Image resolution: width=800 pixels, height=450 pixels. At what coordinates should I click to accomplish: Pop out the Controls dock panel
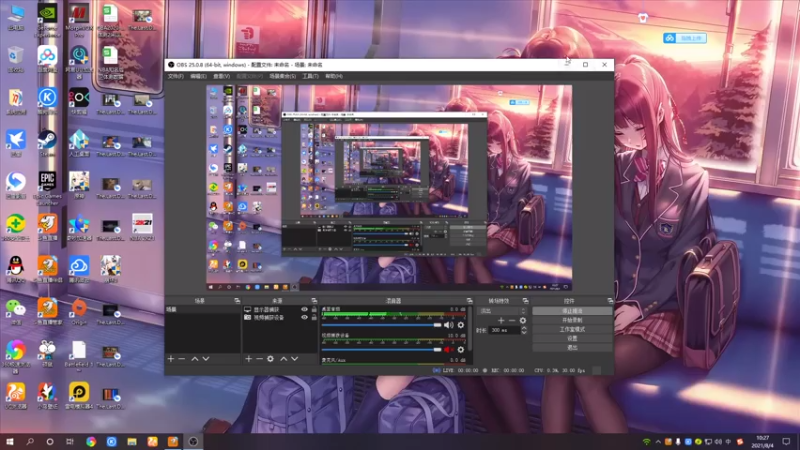click(610, 301)
